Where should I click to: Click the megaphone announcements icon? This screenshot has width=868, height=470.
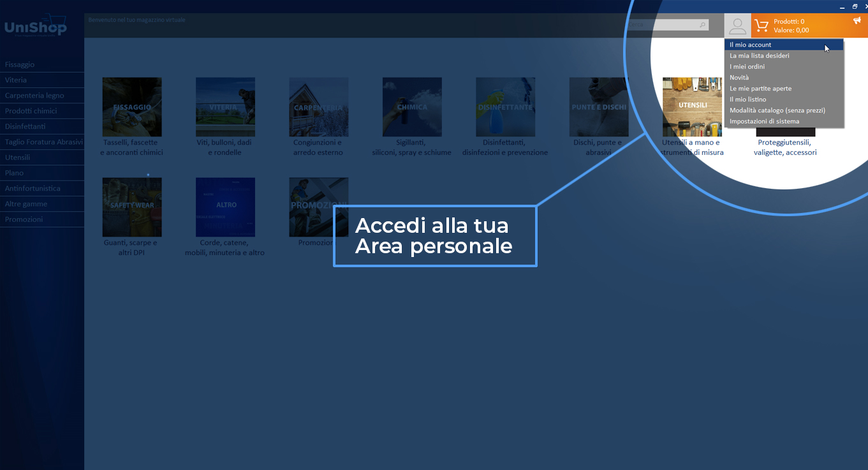[857, 20]
